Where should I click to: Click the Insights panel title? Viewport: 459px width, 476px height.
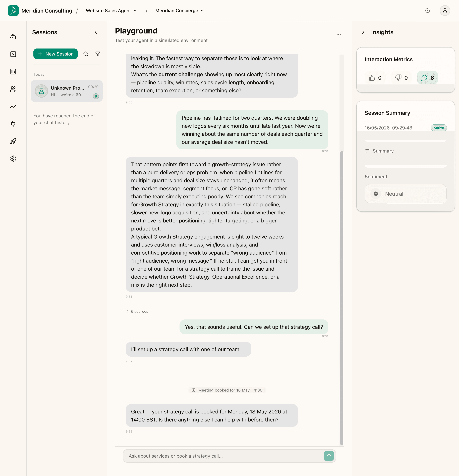click(x=382, y=32)
